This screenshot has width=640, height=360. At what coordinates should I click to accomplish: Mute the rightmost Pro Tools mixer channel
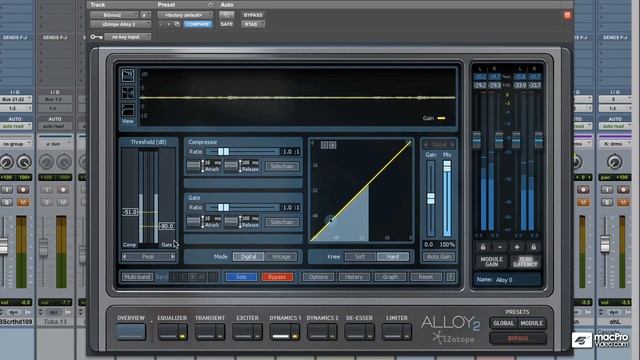coord(623,202)
